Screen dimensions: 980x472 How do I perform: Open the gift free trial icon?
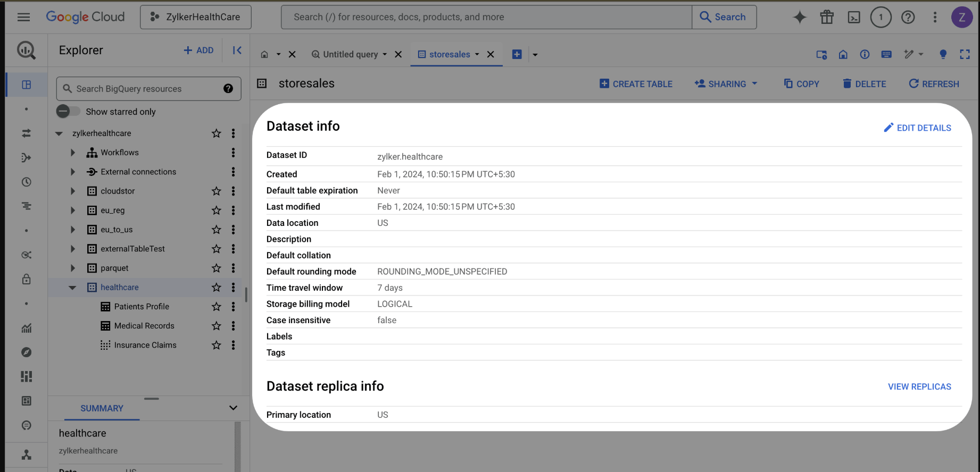click(x=826, y=18)
